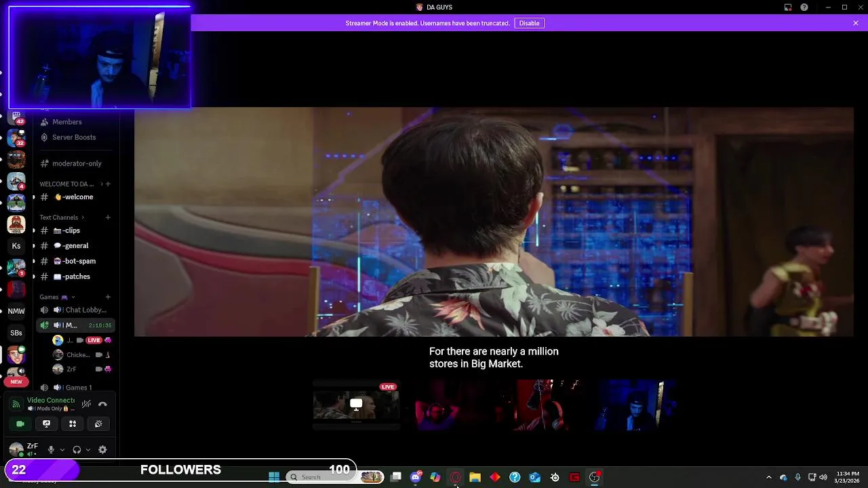Image resolution: width=868 pixels, height=488 pixels.
Task: Open Outlook from the taskbar
Action: [x=535, y=477]
